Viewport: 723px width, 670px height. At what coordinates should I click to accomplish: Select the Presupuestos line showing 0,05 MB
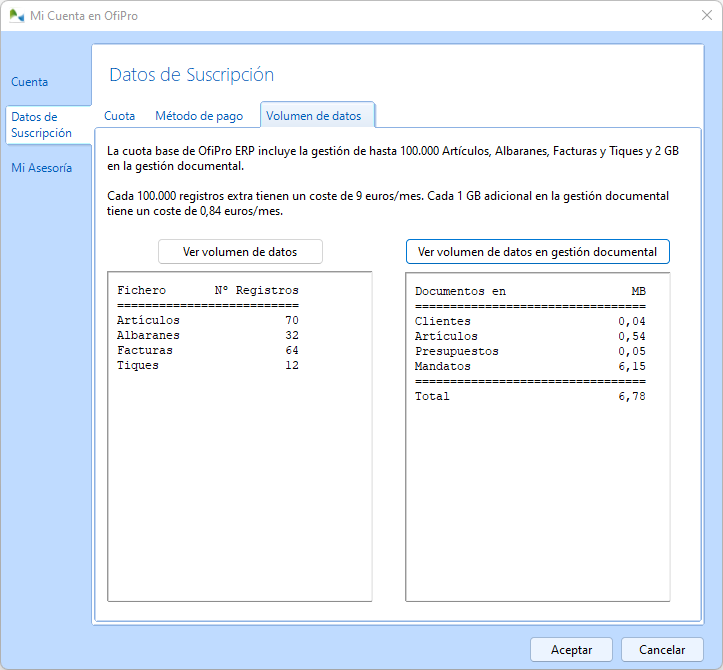(x=530, y=352)
